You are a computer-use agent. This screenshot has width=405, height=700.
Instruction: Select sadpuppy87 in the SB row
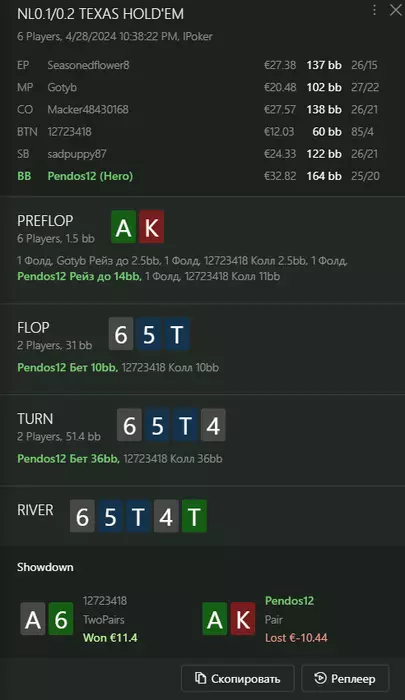tap(77, 154)
